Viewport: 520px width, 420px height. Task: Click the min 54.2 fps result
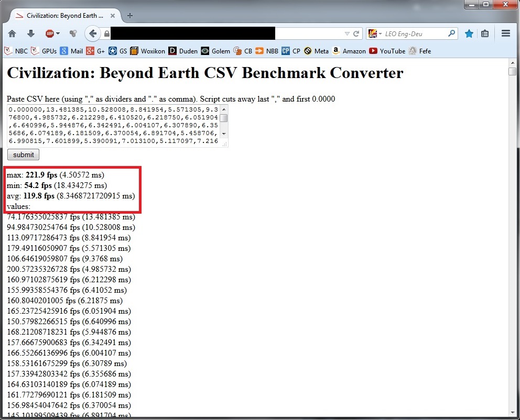pyautogui.click(x=57, y=185)
